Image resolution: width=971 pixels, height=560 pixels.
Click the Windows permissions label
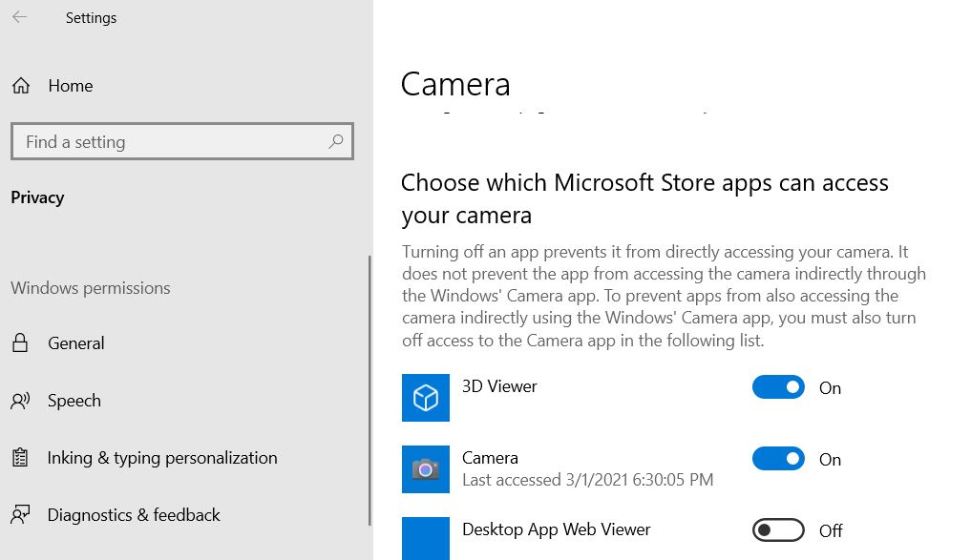91,288
